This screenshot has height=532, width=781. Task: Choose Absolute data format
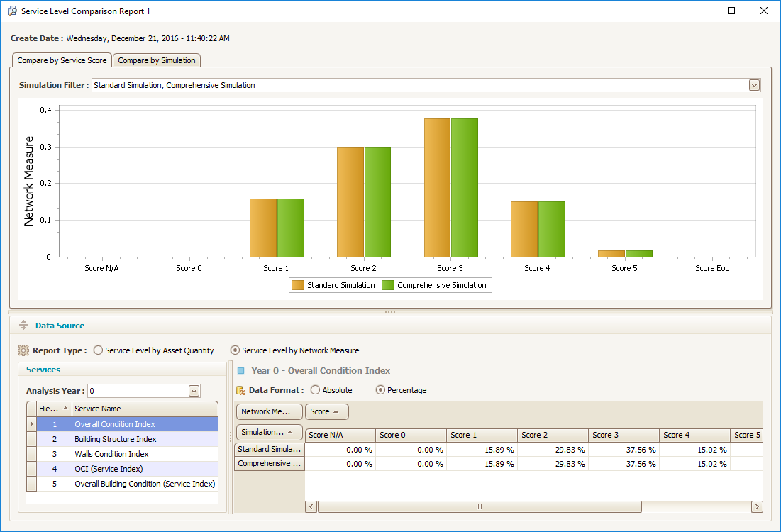point(316,390)
